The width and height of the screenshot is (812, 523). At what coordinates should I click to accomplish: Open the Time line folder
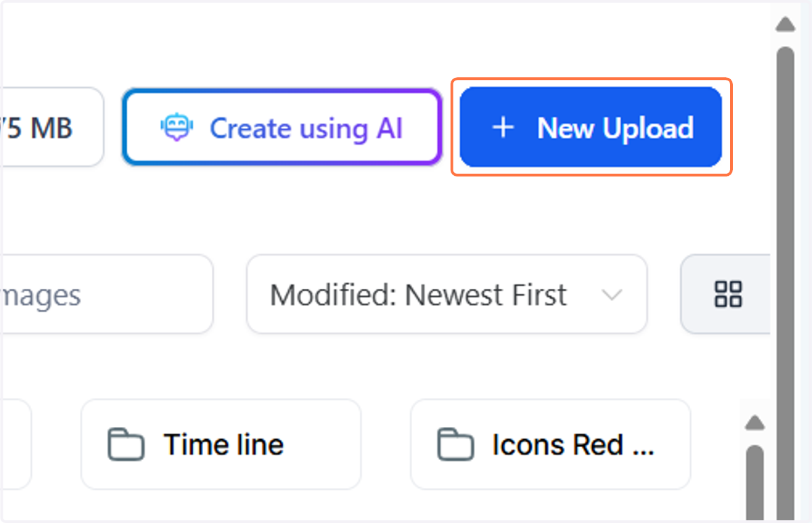(221, 444)
